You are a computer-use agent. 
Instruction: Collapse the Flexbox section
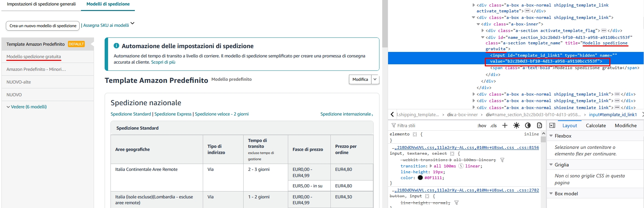click(x=551, y=136)
